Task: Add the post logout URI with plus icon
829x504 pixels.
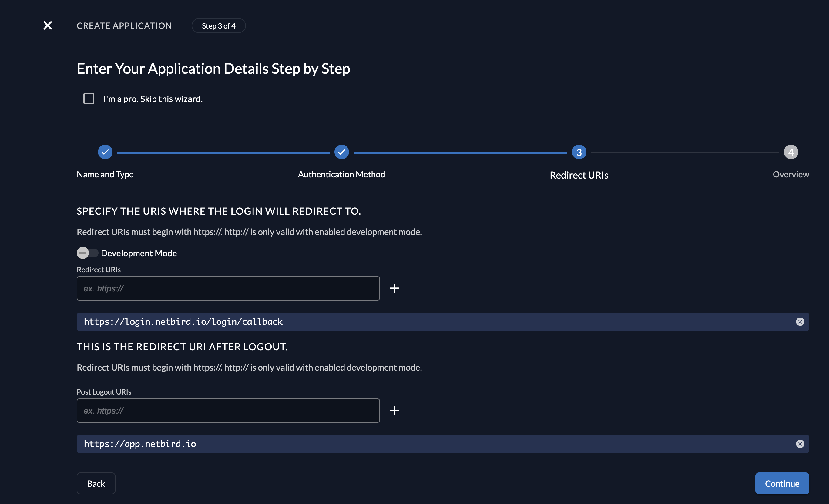Action: (x=394, y=411)
